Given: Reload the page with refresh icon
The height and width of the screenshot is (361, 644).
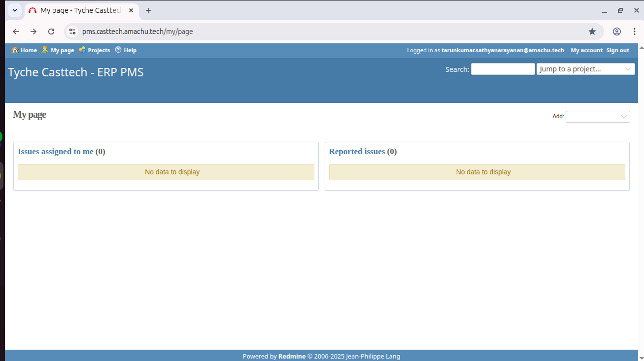Looking at the screenshot, I should click(x=51, y=32).
